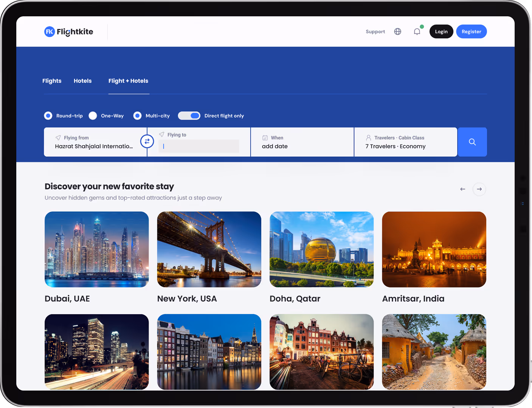
Task: Open the Amritsar, India photo card
Action: 434,249
